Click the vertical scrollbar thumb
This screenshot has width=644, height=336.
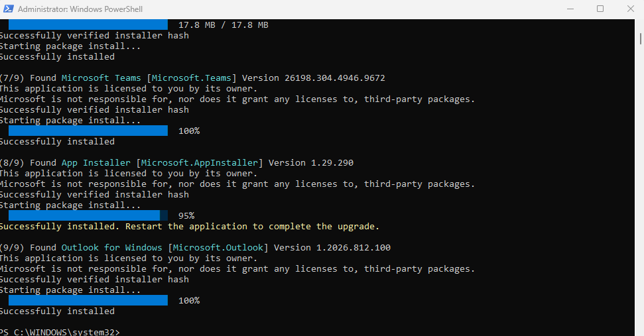pyautogui.click(x=640, y=38)
